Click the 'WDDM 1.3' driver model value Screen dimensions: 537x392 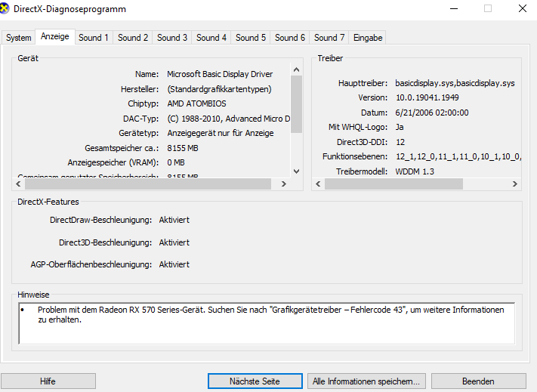click(x=415, y=171)
